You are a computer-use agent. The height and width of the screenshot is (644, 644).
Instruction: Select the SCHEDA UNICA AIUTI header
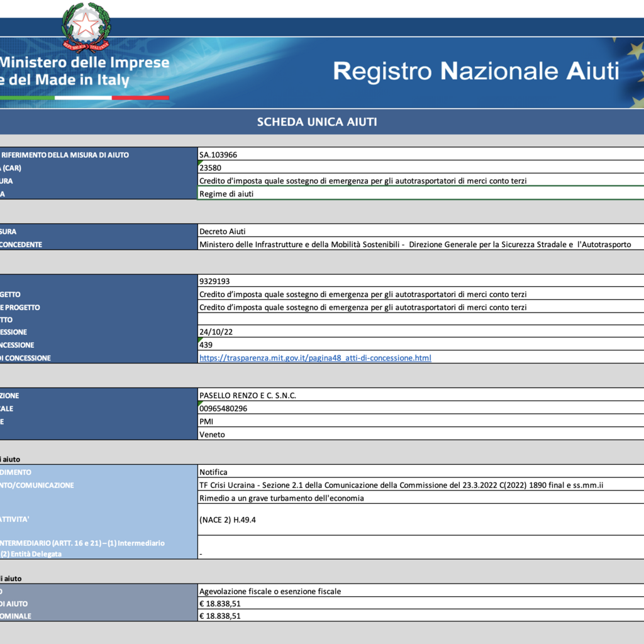coord(317,122)
